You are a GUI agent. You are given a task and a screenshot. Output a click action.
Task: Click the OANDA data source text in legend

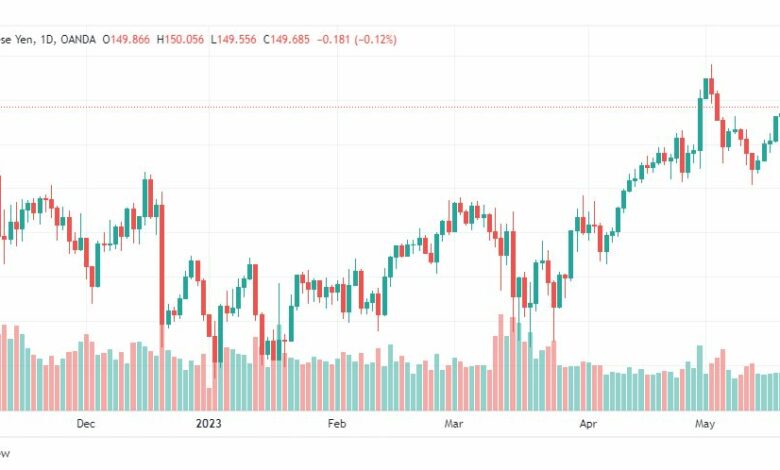pos(78,39)
